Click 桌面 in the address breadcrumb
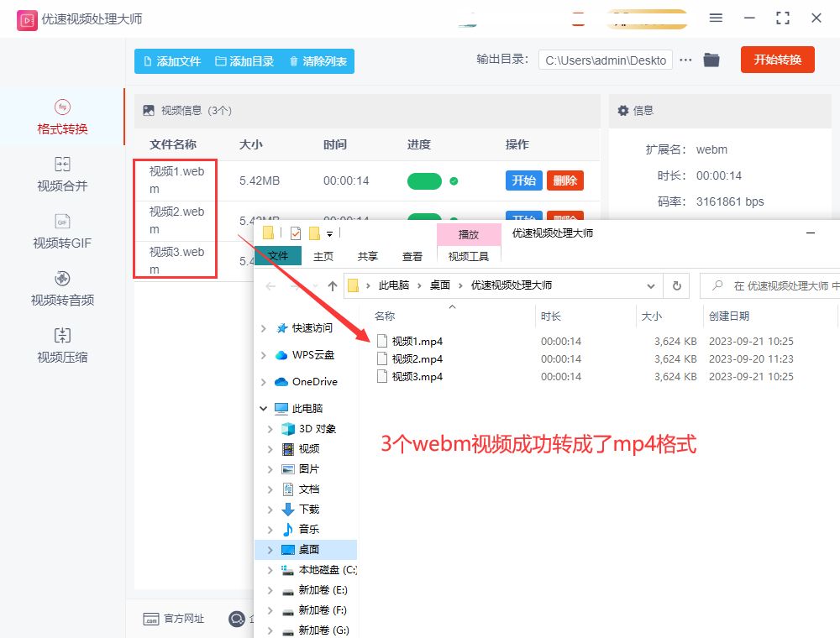 (440, 285)
